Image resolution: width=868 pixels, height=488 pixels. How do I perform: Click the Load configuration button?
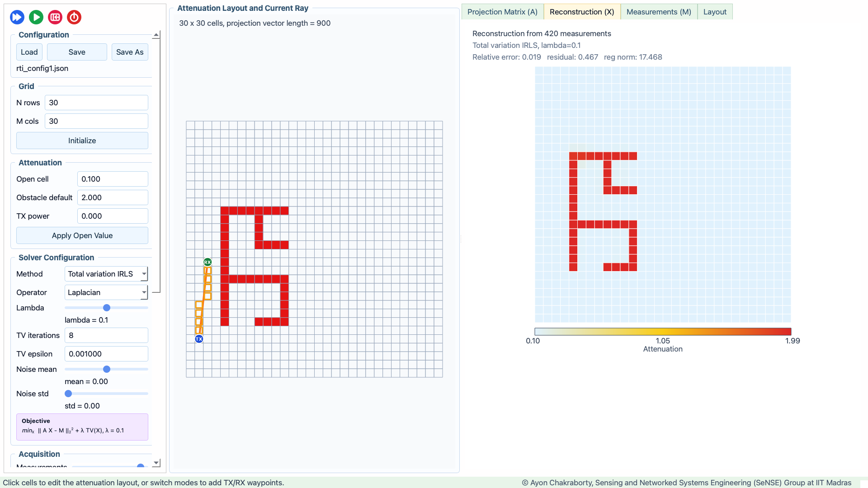tap(29, 52)
